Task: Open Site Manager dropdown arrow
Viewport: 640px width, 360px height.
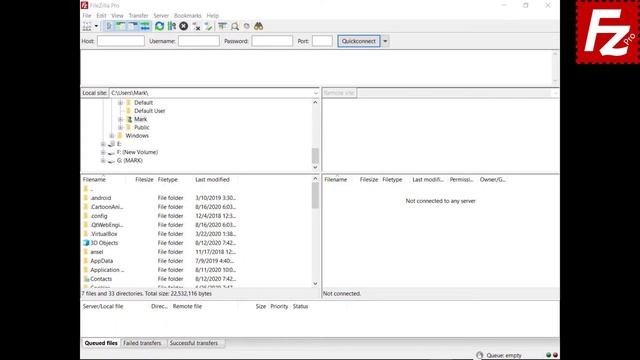Action: (96, 26)
